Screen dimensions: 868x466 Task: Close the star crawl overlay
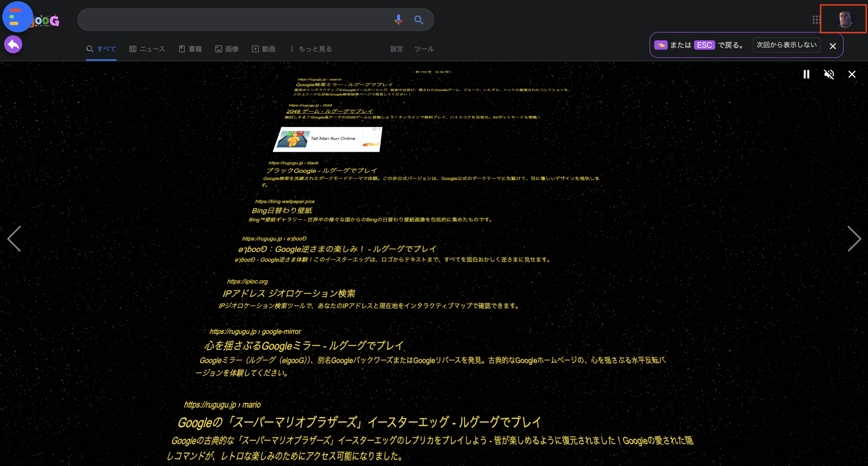click(x=852, y=74)
